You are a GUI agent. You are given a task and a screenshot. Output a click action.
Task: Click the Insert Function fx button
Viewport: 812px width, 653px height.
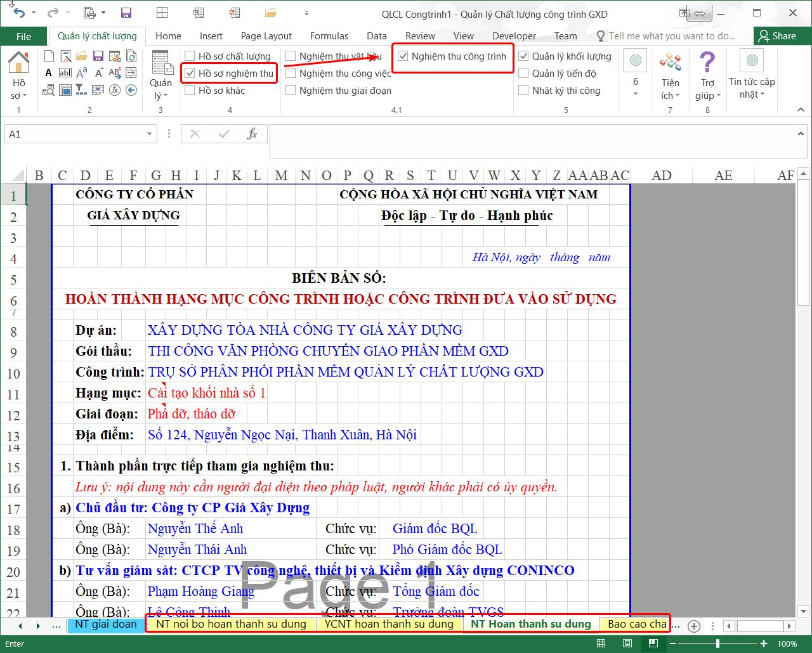pos(252,134)
